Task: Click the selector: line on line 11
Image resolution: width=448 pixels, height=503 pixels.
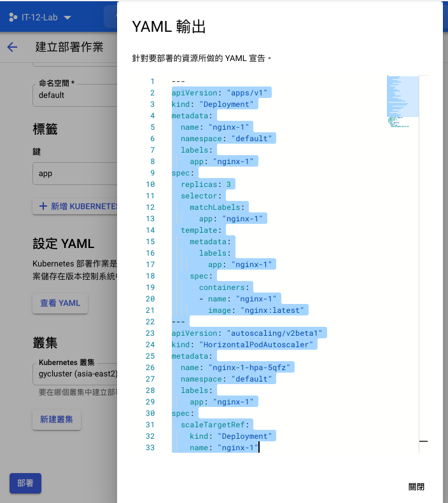Action: (x=201, y=196)
